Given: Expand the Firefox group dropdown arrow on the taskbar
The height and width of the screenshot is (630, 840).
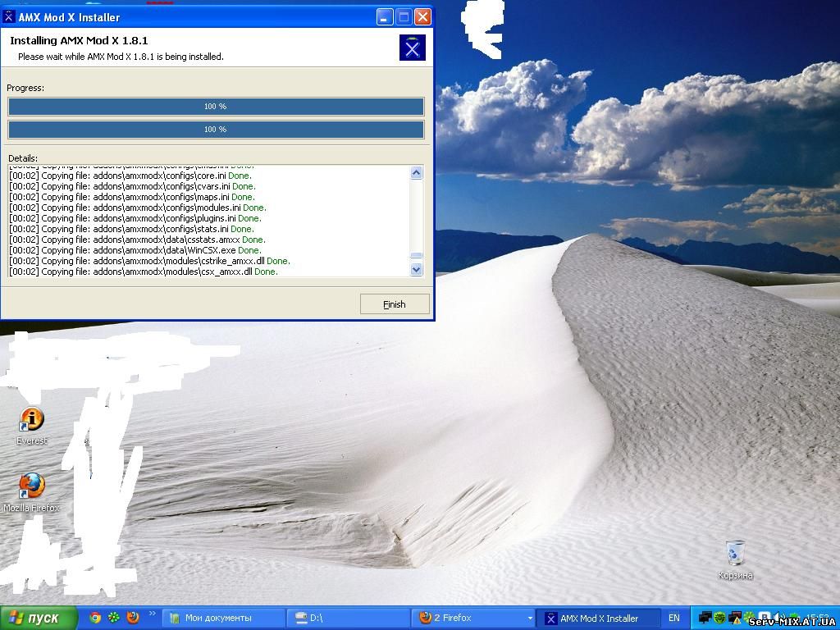Looking at the screenshot, I should [x=530, y=619].
